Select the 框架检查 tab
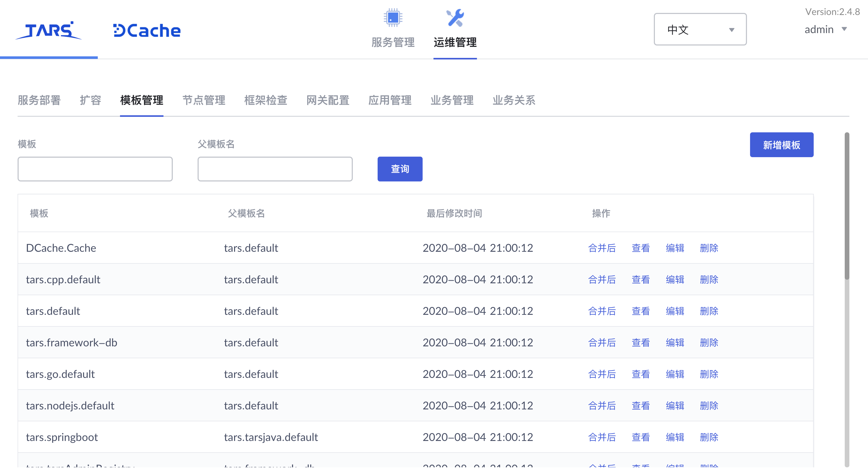Image resolution: width=868 pixels, height=473 pixels. point(266,100)
